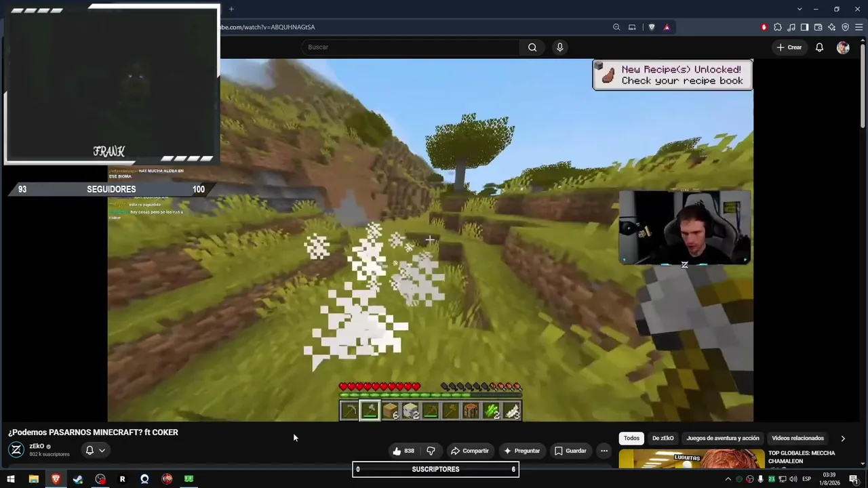Open Steam from the taskbar
This screenshot has height=488, width=868.
coord(78,479)
